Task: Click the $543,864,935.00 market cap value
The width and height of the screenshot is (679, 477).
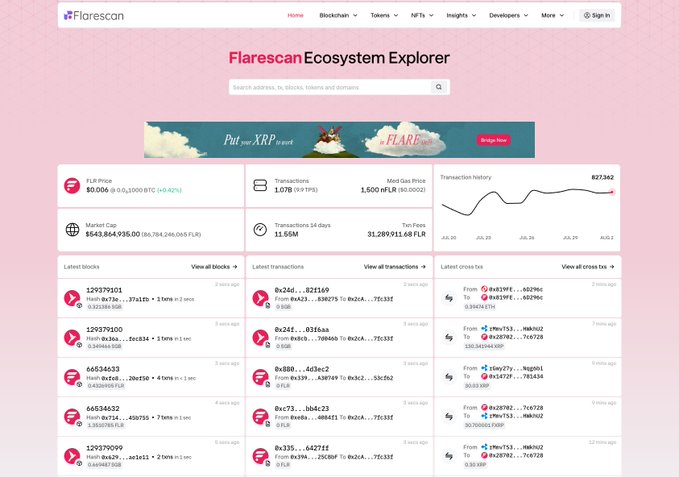Action: tap(113, 234)
